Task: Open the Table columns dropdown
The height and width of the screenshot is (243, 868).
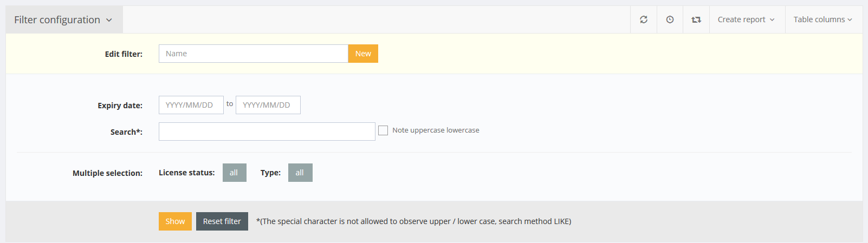Action: click(x=822, y=19)
